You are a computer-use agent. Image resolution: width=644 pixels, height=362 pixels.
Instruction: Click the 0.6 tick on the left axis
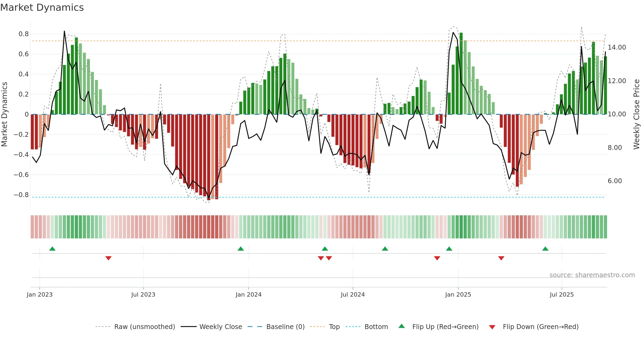[24, 54]
